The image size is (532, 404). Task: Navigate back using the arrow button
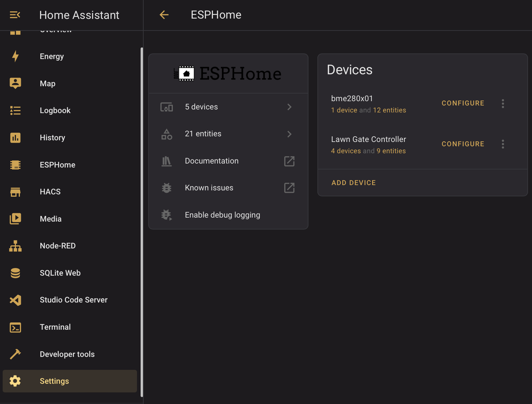[x=164, y=15]
